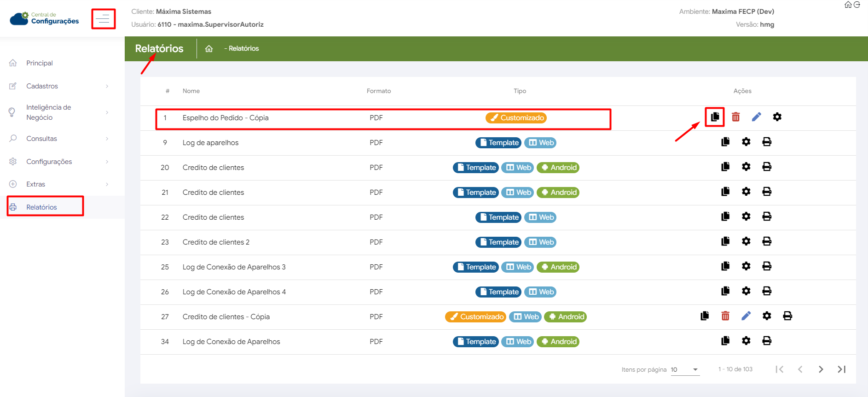Toggle the hamburger sidebar menu

pos(103,19)
